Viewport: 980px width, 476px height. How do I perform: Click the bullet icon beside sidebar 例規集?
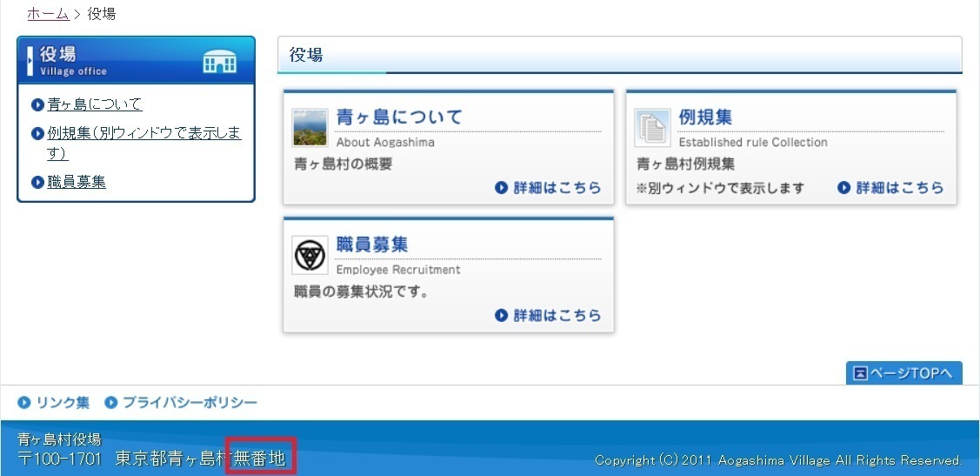pos(37,133)
